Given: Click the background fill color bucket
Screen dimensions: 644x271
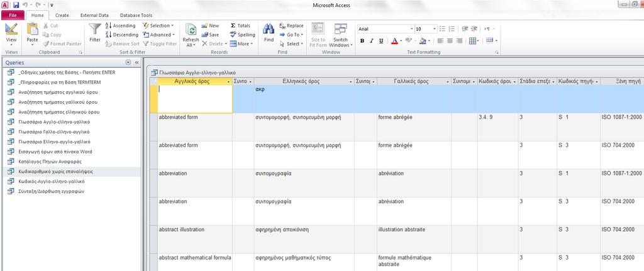Looking at the screenshot, I should click(x=422, y=41).
